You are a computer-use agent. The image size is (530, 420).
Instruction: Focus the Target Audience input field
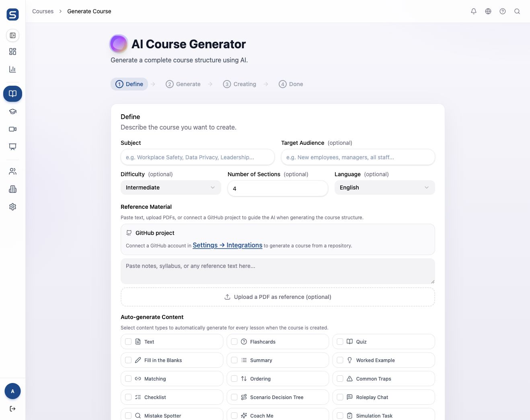click(x=358, y=157)
